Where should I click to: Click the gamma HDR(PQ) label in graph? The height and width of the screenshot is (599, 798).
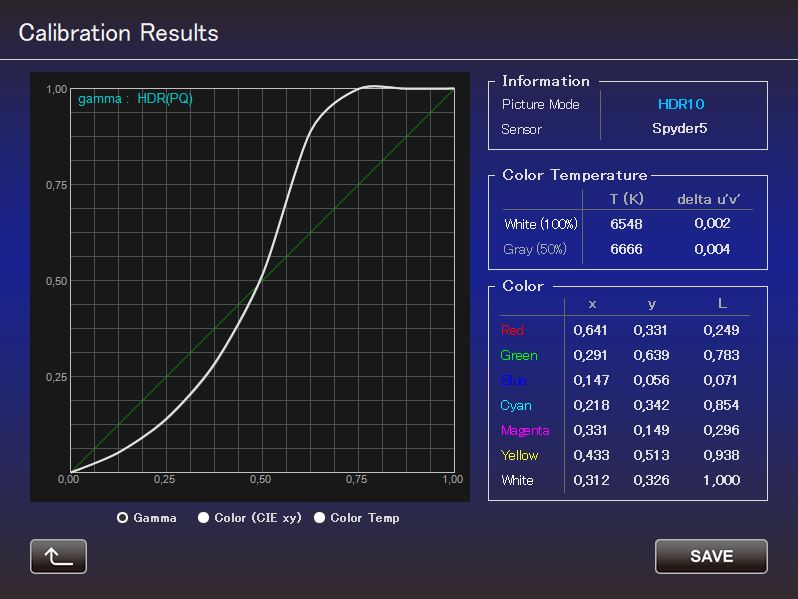coord(135,99)
